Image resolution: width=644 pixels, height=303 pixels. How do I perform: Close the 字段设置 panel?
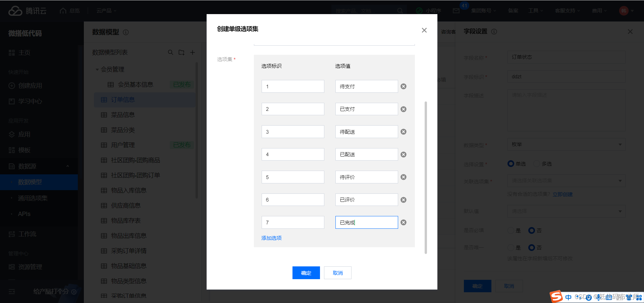click(x=630, y=32)
